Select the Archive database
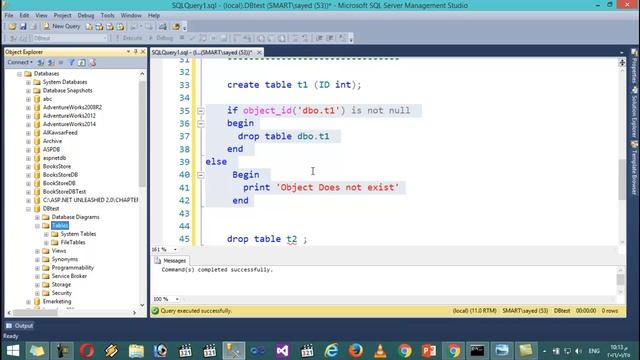 [x=52, y=141]
